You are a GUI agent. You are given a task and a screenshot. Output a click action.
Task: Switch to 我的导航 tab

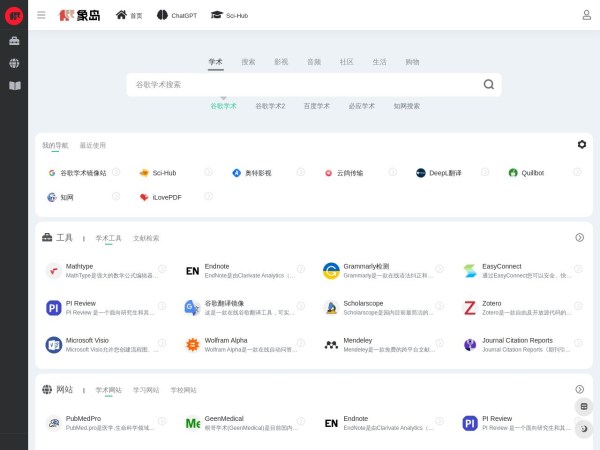(x=55, y=145)
